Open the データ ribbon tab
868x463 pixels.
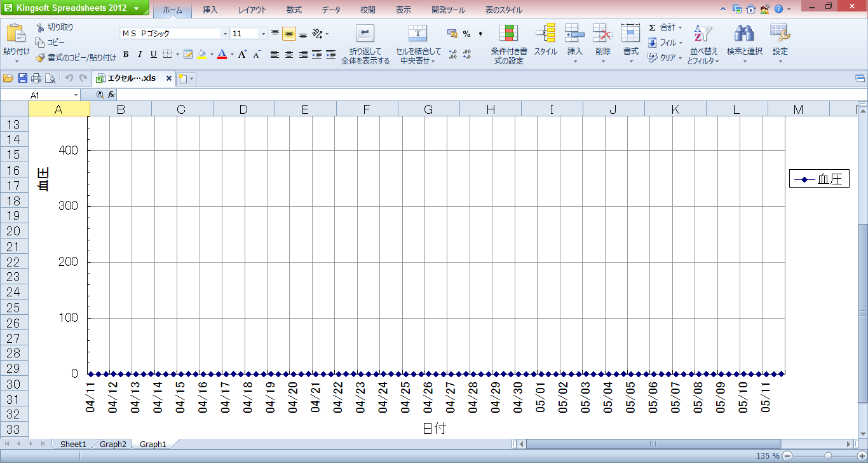coord(330,10)
